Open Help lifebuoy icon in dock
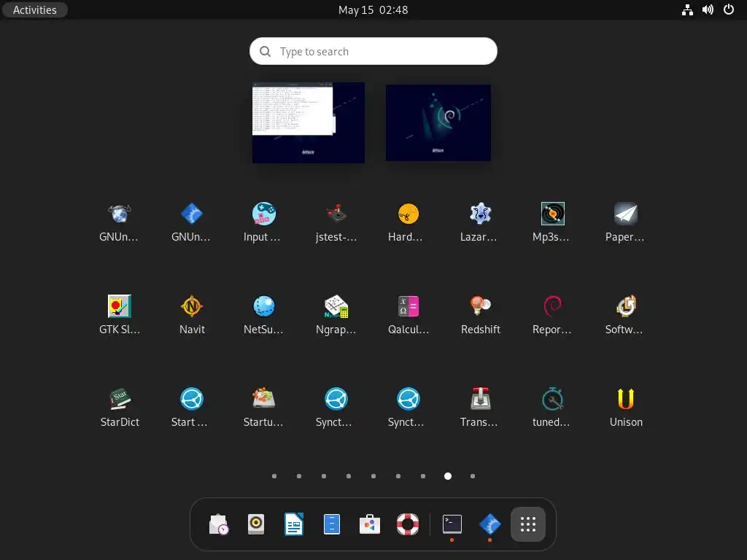 pyautogui.click(x=408, y=524)
